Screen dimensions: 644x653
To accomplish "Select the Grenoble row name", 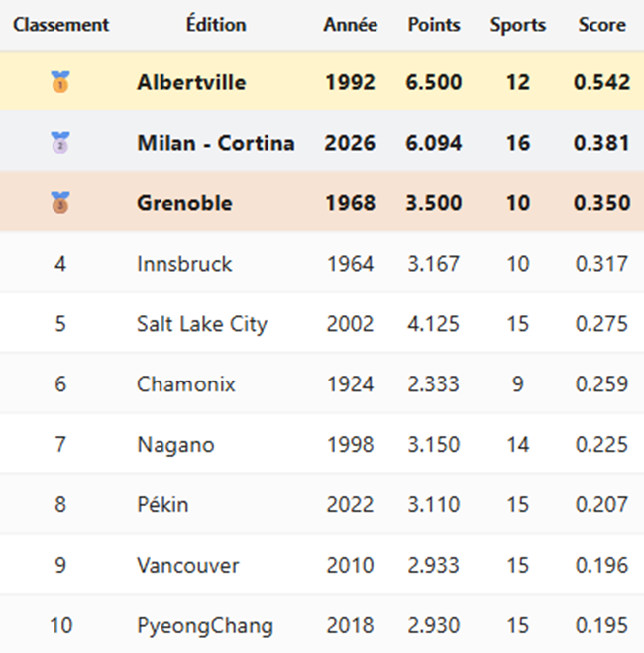I will (184, 204).
